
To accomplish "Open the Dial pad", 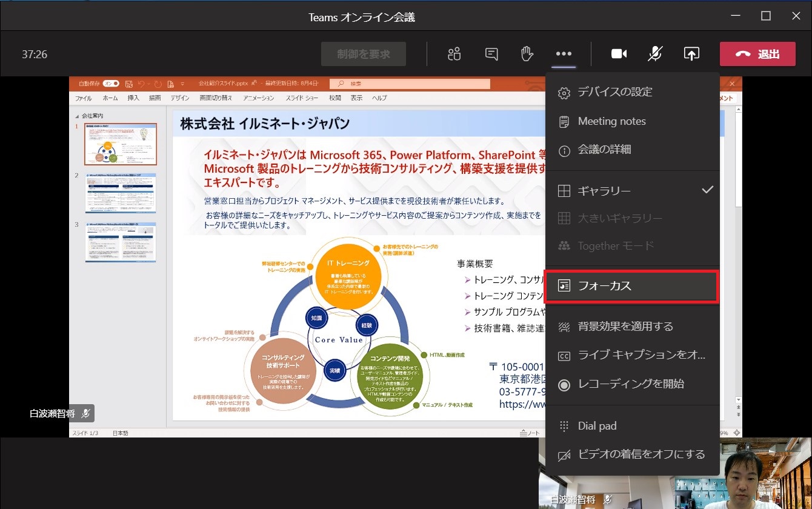I will tap(633, 426).
